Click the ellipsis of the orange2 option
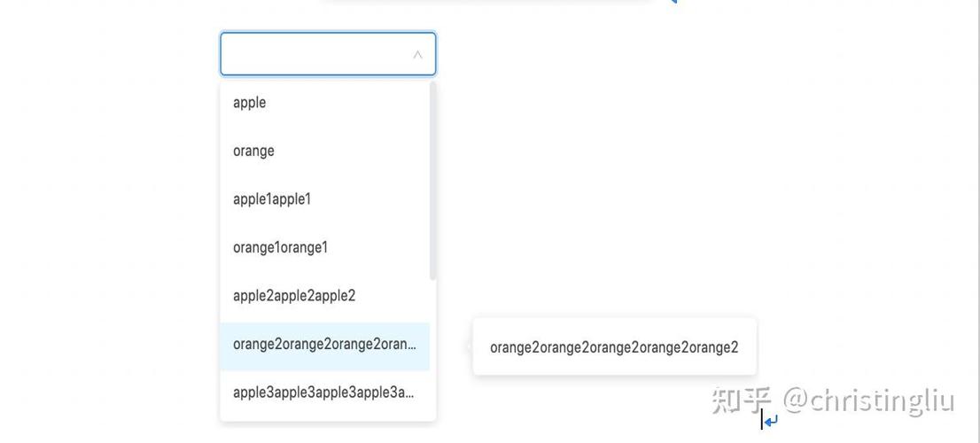Screen dimensions: 980x443 410,347
